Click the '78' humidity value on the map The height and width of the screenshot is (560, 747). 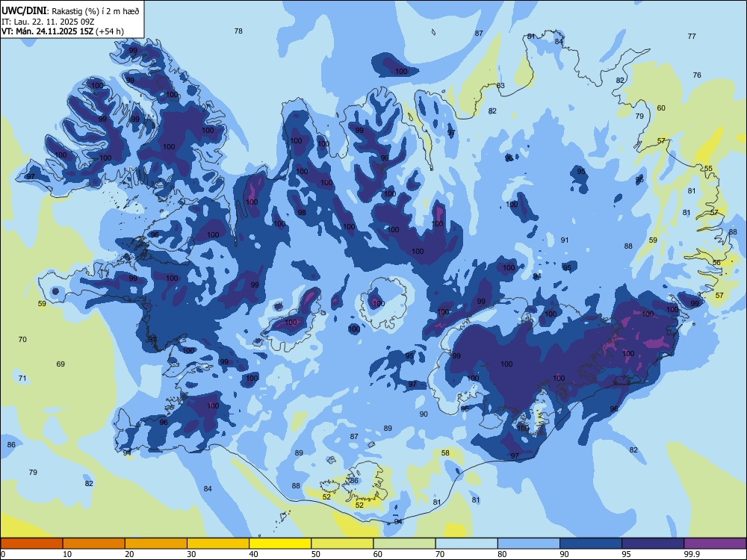point(238,31)
